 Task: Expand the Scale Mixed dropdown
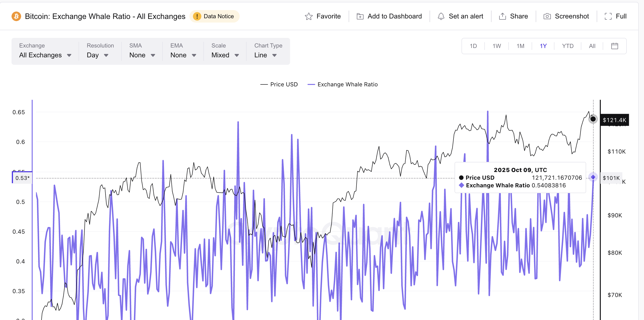click(225, 55)
